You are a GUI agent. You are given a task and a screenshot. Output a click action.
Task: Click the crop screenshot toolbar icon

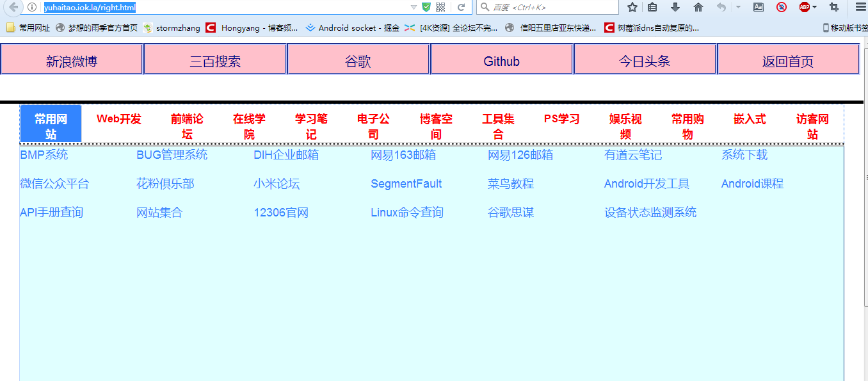[x=833, y=7]
